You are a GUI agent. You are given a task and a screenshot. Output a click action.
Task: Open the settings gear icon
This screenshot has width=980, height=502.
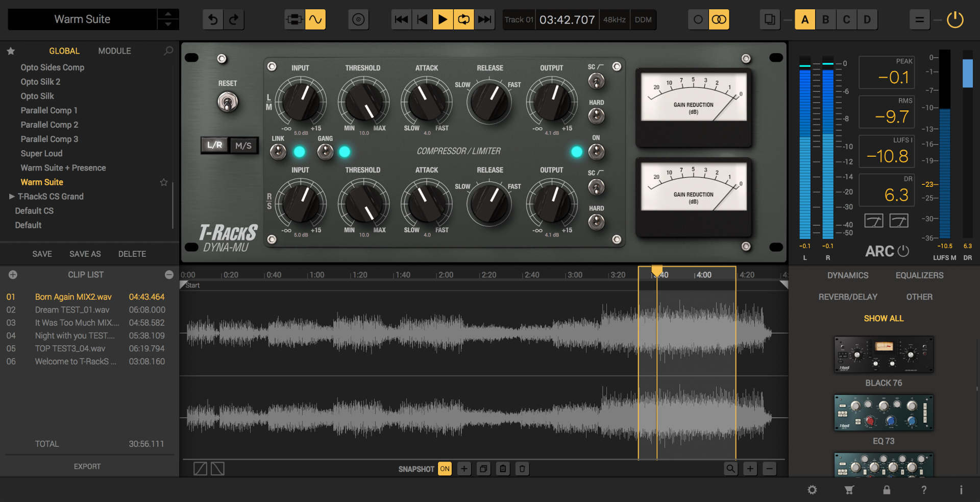tap(812, 490)
